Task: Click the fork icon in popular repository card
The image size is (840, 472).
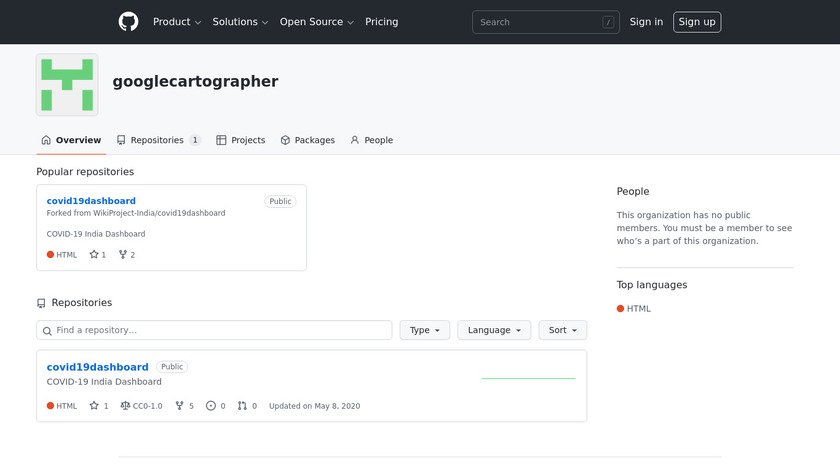Action: 123,255
